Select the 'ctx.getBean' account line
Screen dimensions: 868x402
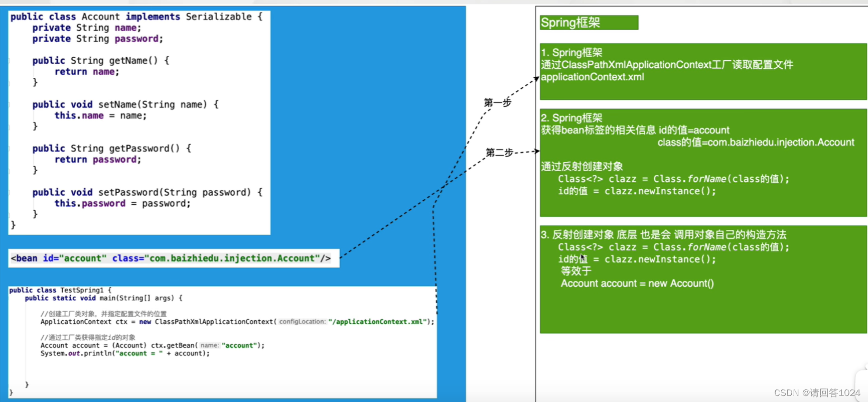(153, 345)
